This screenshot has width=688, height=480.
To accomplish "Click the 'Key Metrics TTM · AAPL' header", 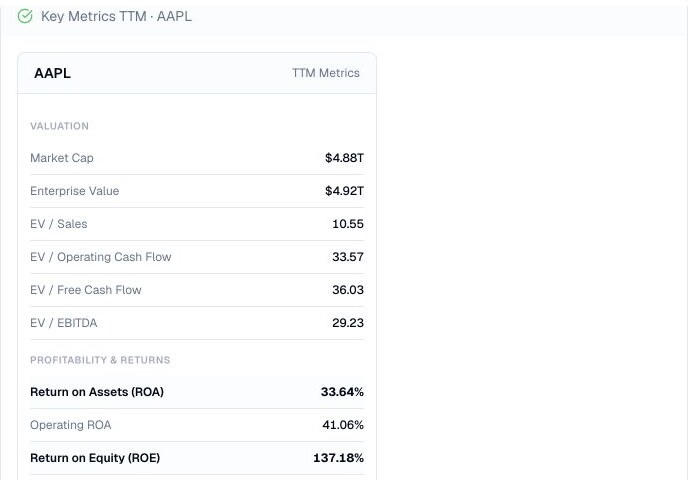I will click(116, 16).
